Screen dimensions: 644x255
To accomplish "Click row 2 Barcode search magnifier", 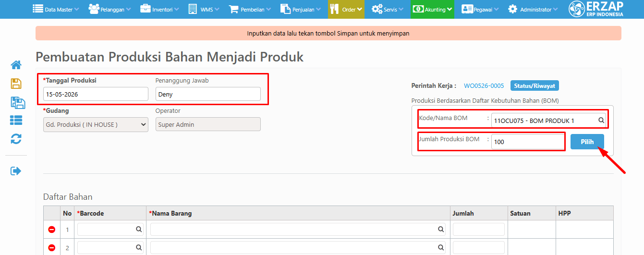I will 139,248.
